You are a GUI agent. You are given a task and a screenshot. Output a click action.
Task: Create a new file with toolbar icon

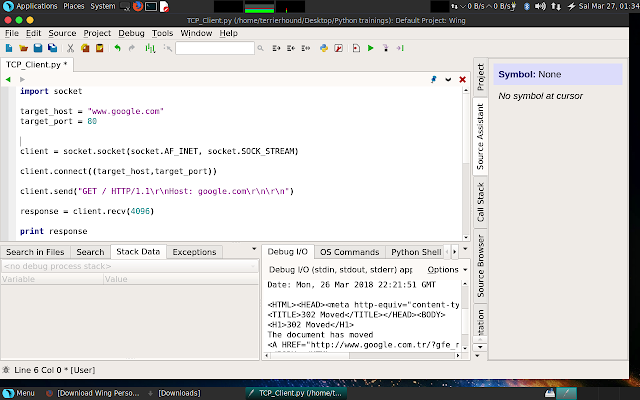(9, 48)
